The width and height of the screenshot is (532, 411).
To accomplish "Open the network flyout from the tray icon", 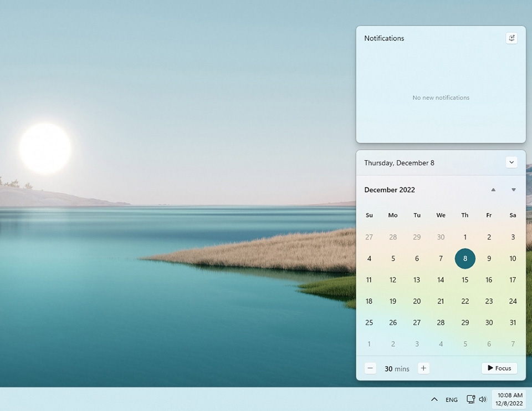I will pyautogui.click(x=470, y=399).
